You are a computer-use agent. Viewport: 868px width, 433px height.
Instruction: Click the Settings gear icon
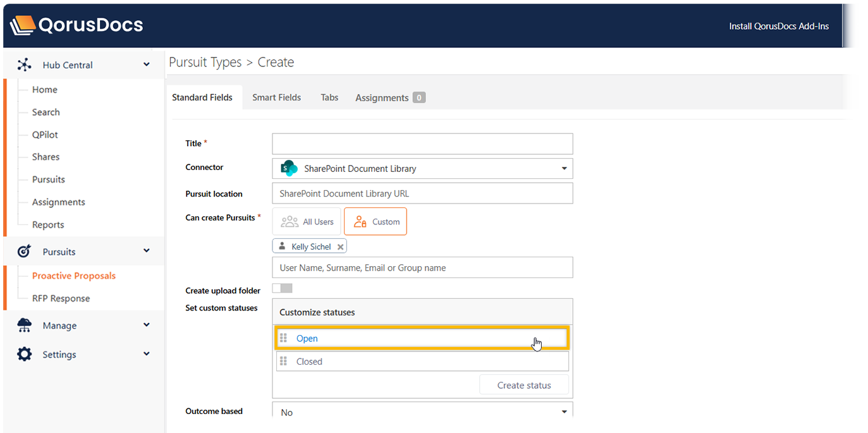(x=24, y=354)
